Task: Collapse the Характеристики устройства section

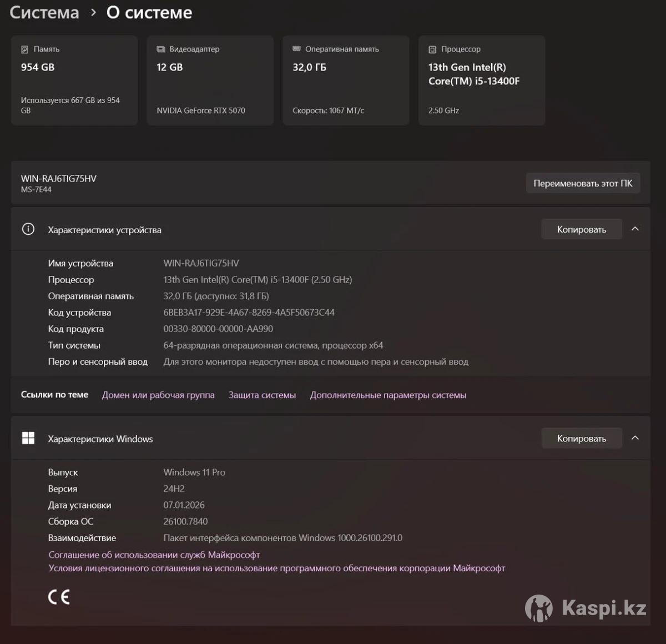Action: click(x=635, y=229)
